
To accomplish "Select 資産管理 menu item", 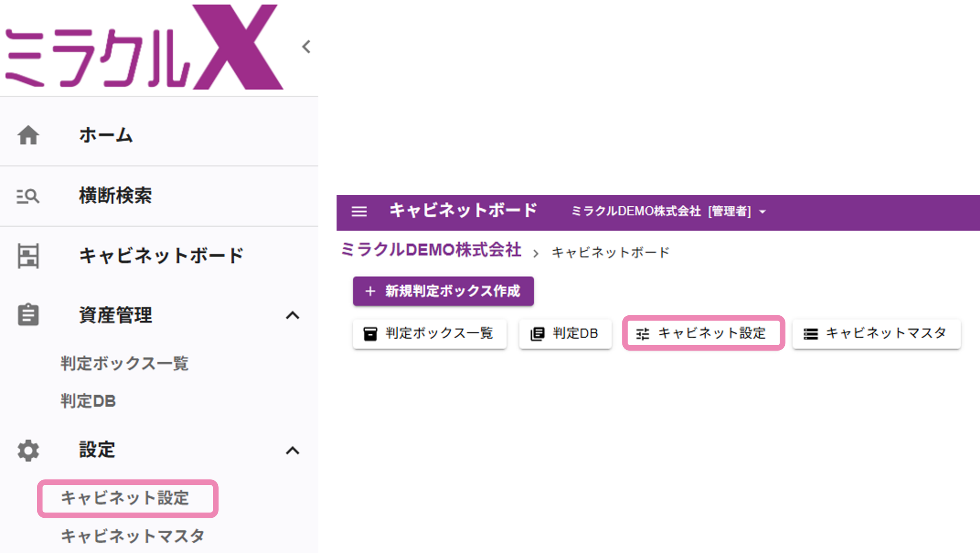I will tap(159, 315).
